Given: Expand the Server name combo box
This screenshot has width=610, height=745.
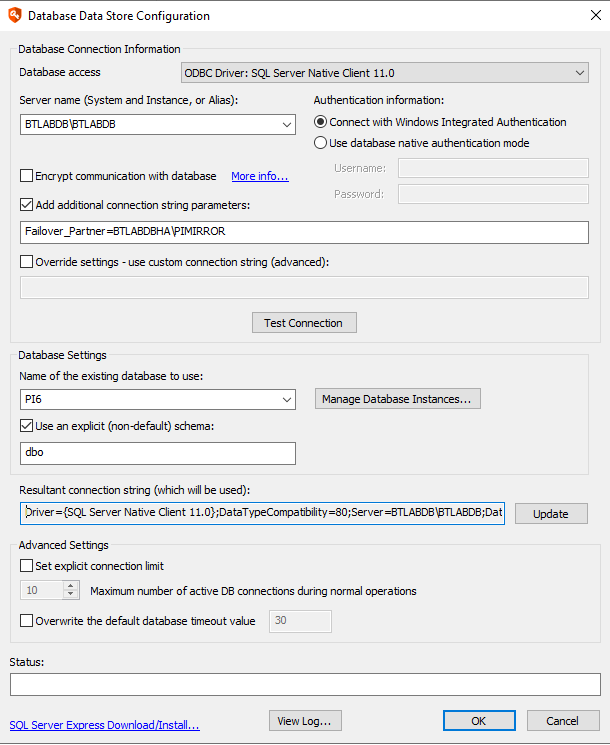Looking at the screenshot, I should point(286,124).
